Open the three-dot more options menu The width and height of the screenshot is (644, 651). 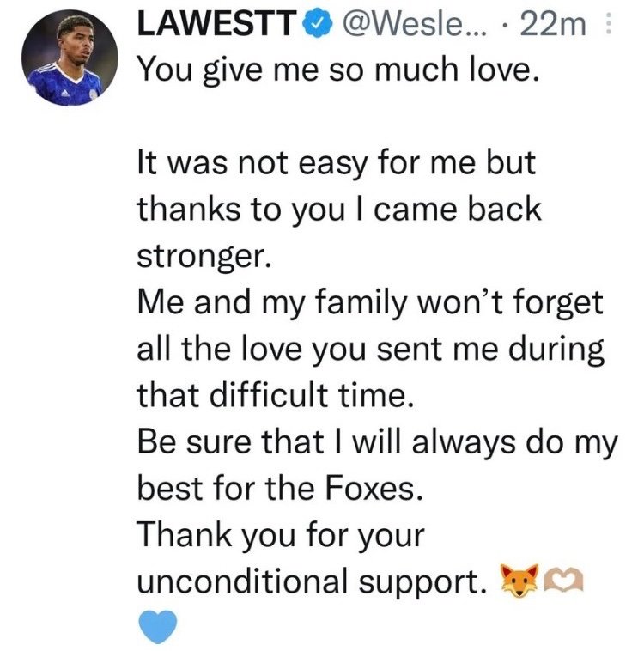click(608, 23)
